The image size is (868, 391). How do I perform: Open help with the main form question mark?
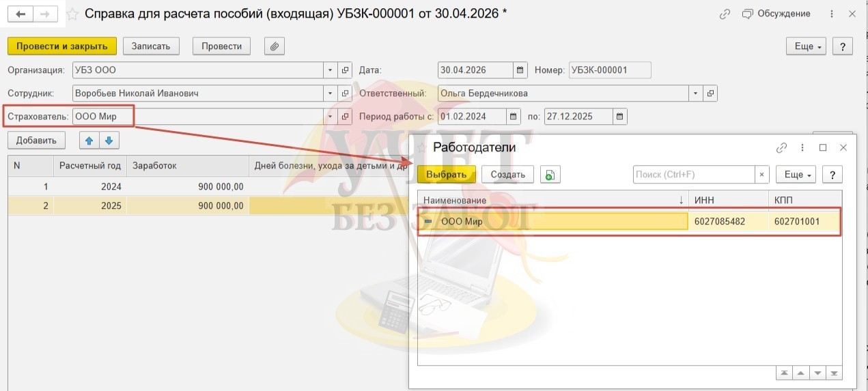pos(843,46)
